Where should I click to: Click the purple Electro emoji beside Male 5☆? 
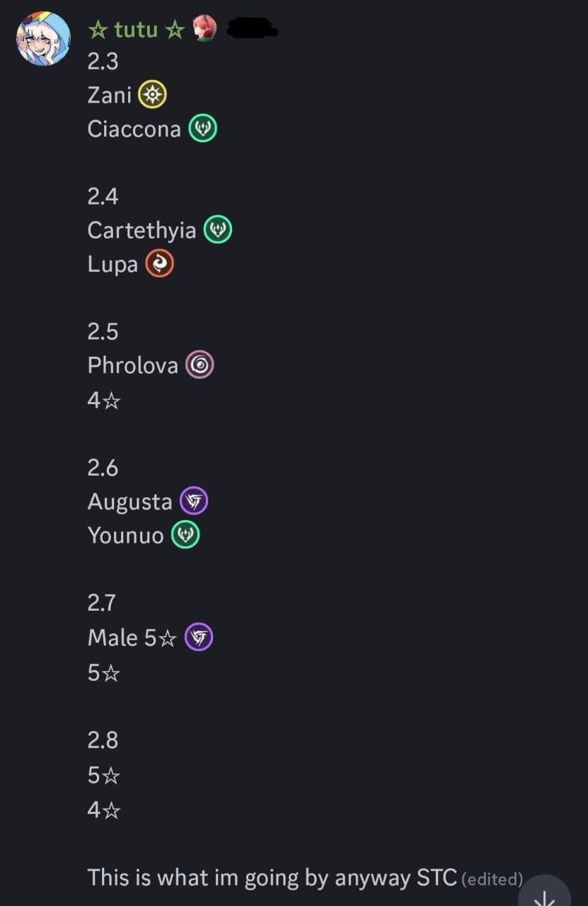[x=199, y=637]
